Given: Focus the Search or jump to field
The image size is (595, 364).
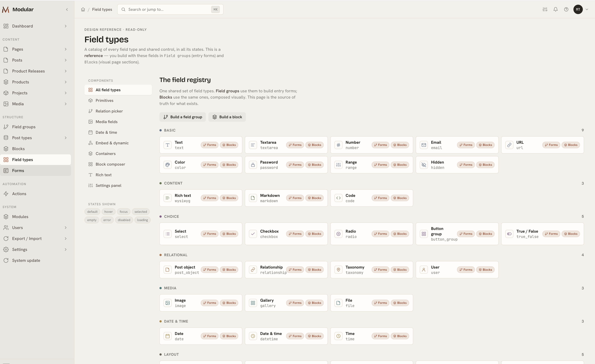Looking at the screenshot, I should pyautogui.click(x=170, y=9).
